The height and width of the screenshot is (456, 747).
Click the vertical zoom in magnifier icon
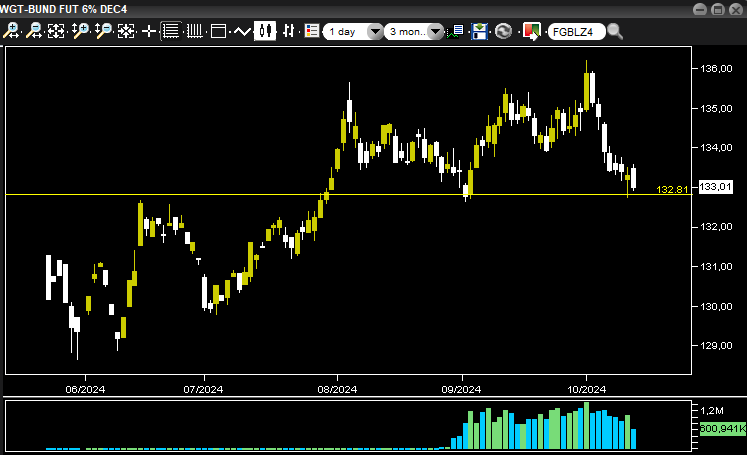pos(80,31)
